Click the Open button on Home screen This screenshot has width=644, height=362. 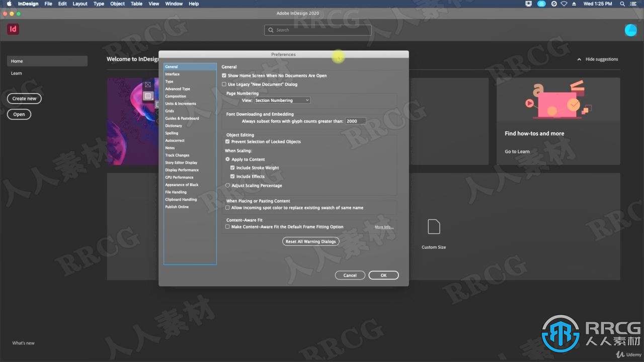[19, 114]
